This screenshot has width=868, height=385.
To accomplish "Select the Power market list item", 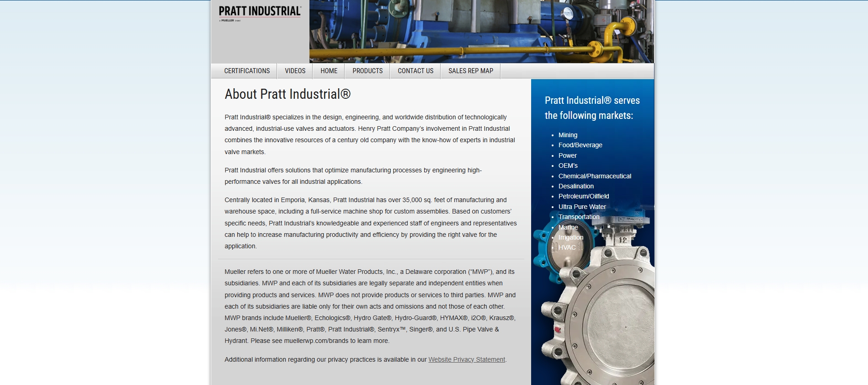I will point(567,155).
